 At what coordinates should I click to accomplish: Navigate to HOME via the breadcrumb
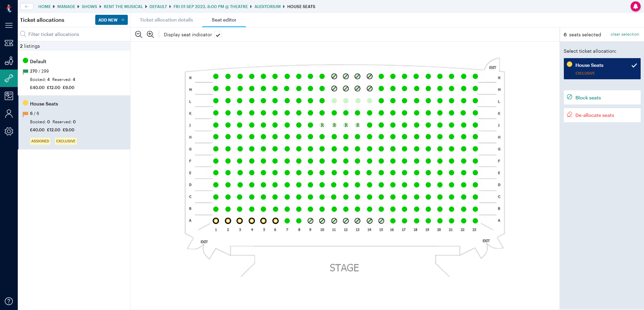[45, 6]
